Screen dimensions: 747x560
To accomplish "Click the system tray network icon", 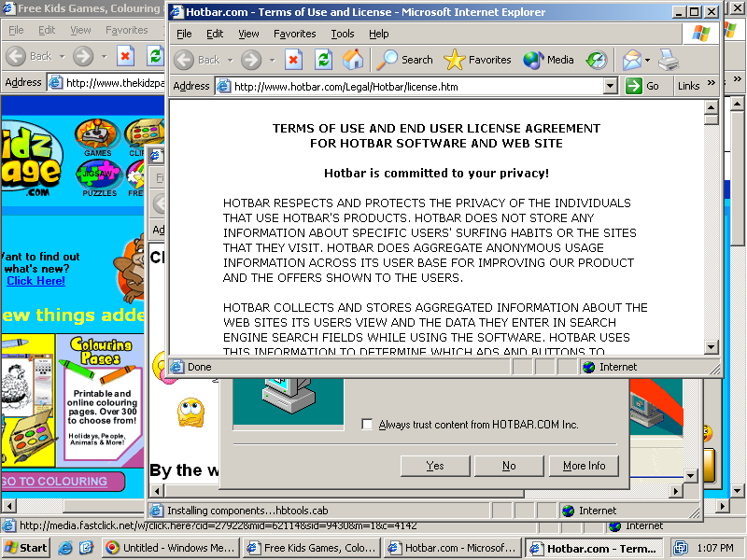I will 682,548.
